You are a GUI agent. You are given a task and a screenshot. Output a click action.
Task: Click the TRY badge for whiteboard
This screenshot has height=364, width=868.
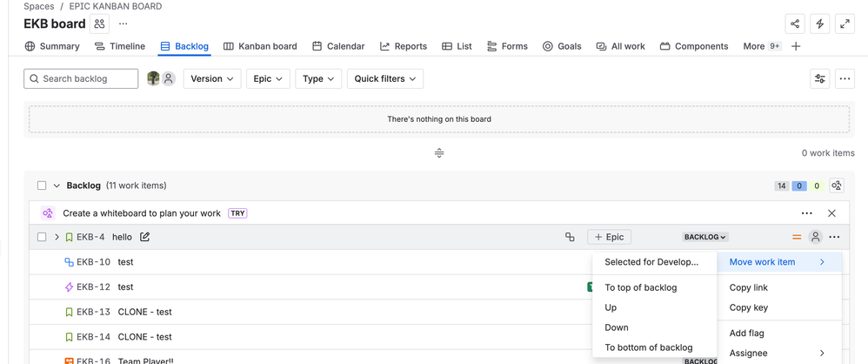pyautogui.click(x=237, y=213)
